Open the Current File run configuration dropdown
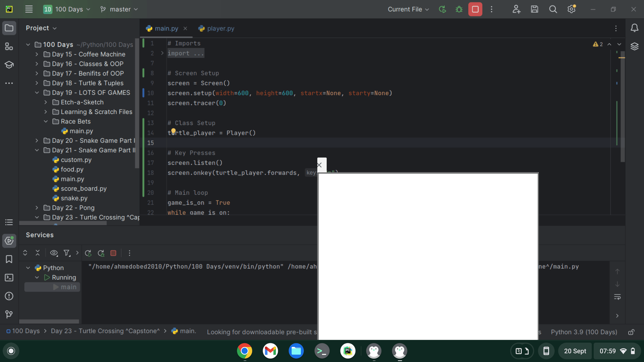644x362 pixels. [408, 9]
